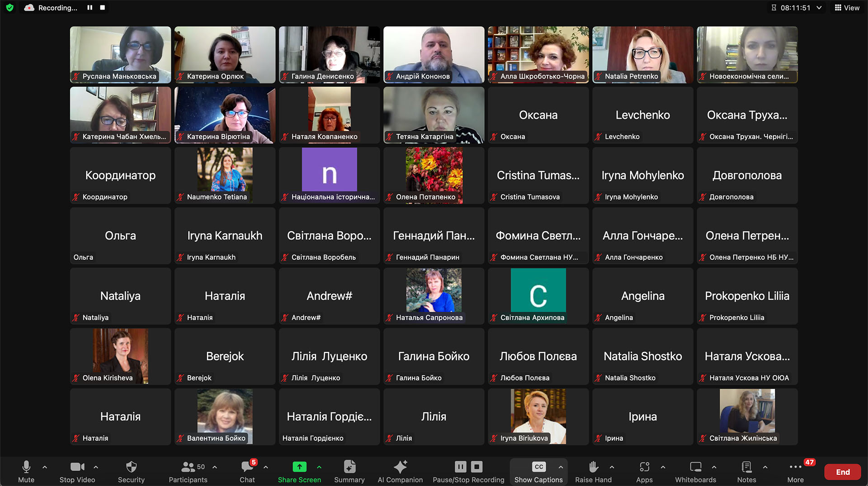The image size is (868, 486).
Task: Open the Apps icon
Action: pos(644,467)
